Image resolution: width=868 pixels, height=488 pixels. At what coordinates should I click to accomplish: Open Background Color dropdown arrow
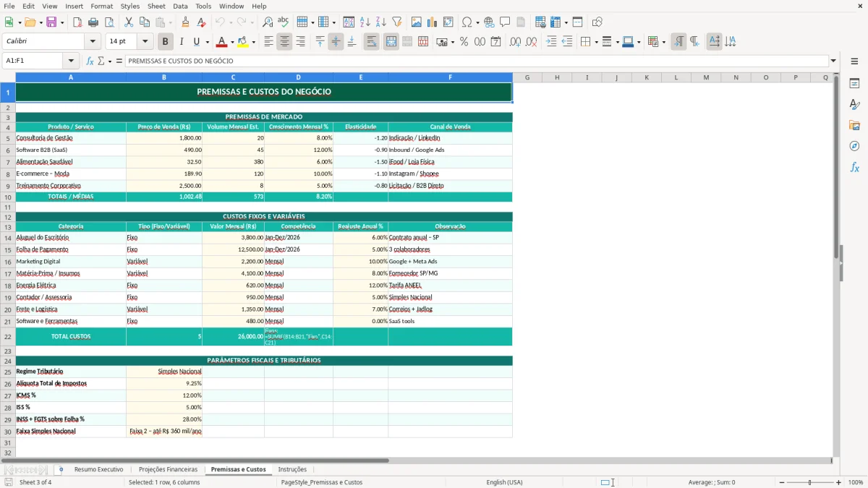click(x=253, y=42)
